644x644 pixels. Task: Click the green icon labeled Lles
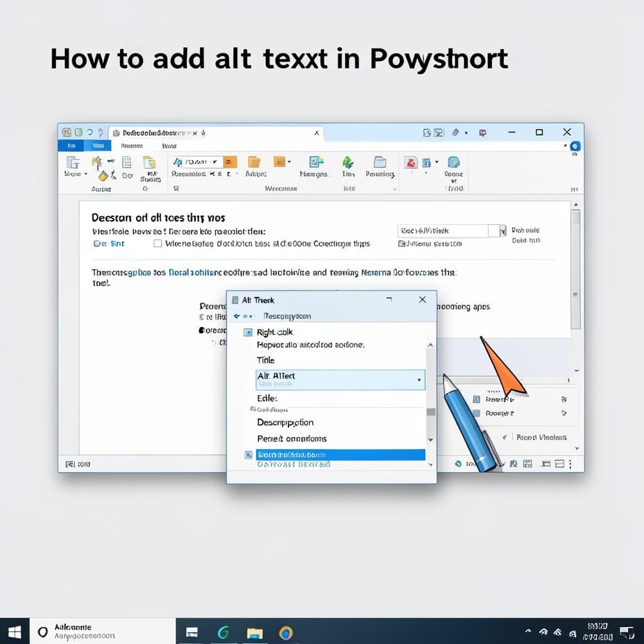tap(348, 163)
